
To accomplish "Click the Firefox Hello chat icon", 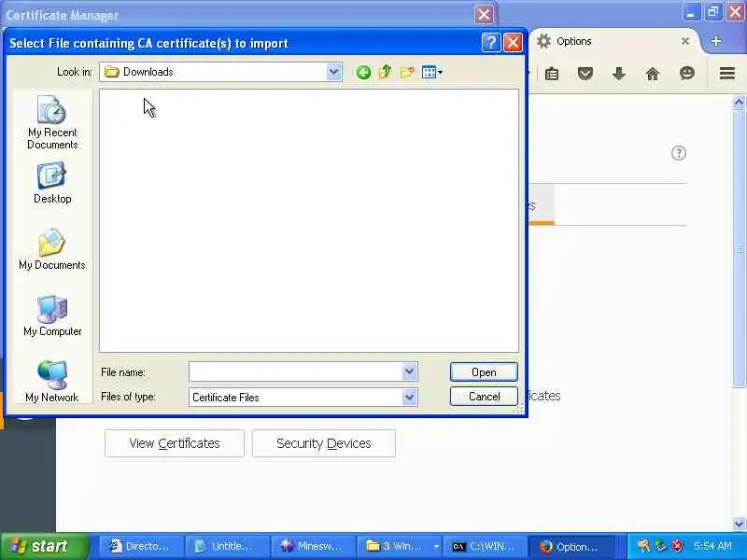I will pos(686,73).
